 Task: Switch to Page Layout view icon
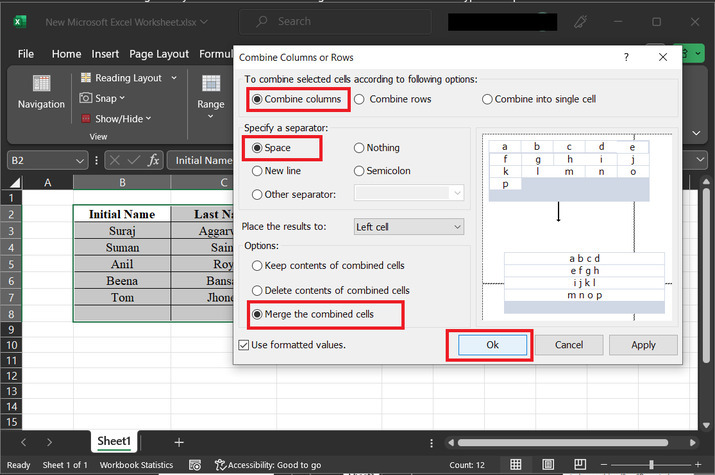click(x=549, y=465)
